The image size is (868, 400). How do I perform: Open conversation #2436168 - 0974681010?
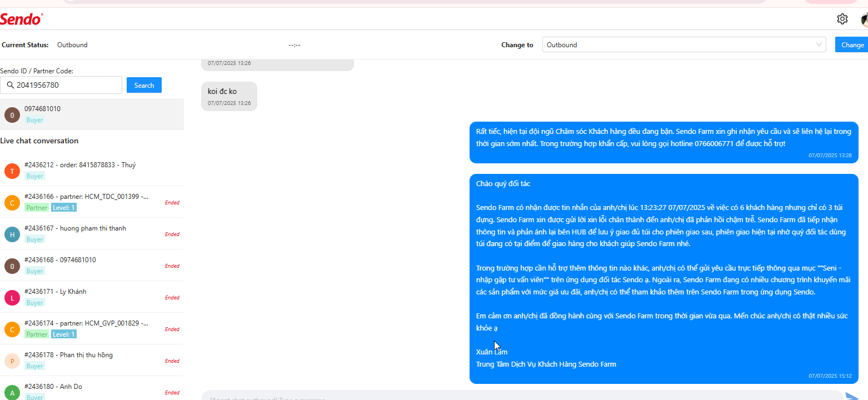[x=92, y=266]
